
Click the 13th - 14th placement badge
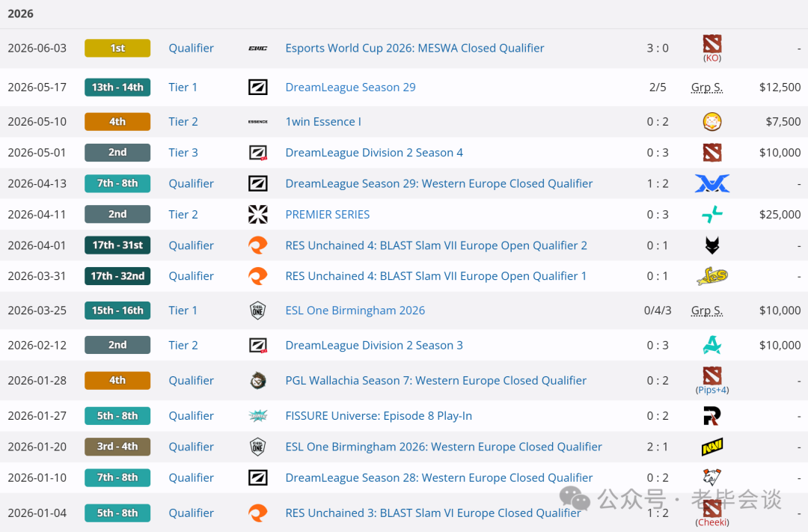coord(117,87)
